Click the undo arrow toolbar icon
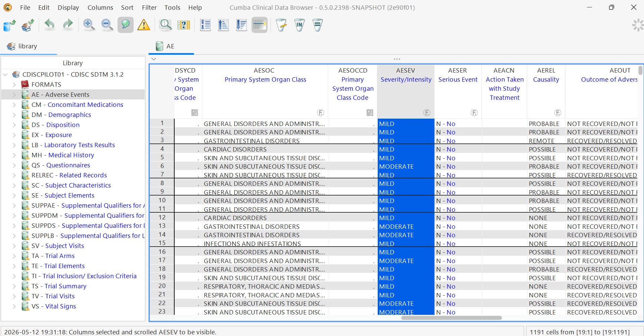 click(49, 25)
